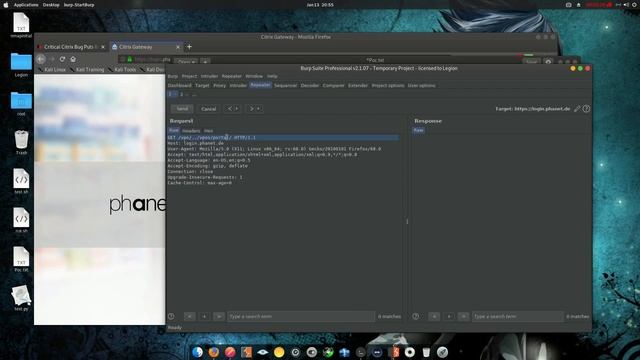Switch to the Sequencer tab
Screen dimensions: 640x360
click(285, 85)
